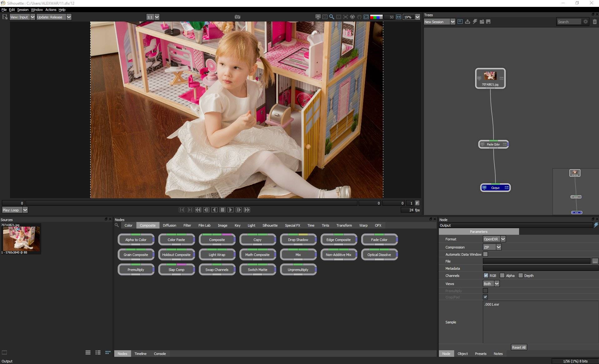Toggle Automatic Data Window checkbox

[x=485, y=254]
